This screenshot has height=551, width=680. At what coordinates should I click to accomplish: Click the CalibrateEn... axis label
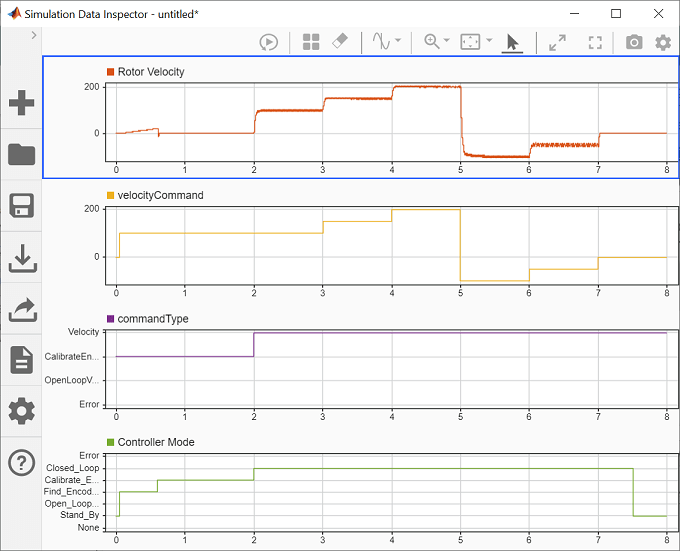tap(72, 357)
